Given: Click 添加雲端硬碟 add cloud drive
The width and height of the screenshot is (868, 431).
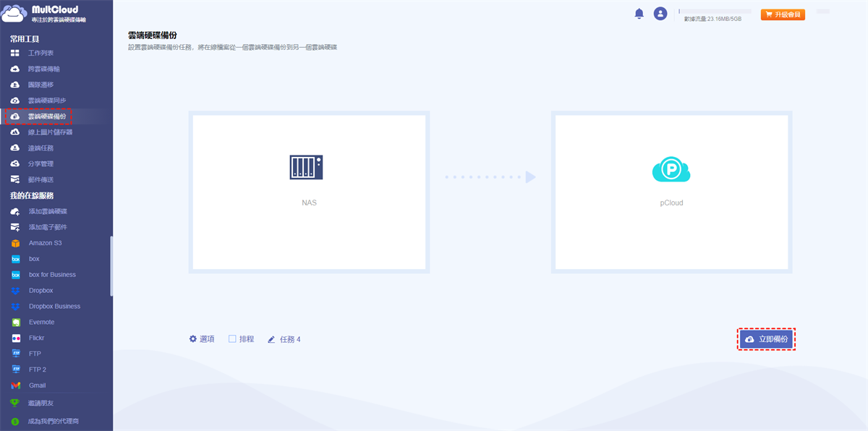Looking at the screenshot, I should (47, 211).
